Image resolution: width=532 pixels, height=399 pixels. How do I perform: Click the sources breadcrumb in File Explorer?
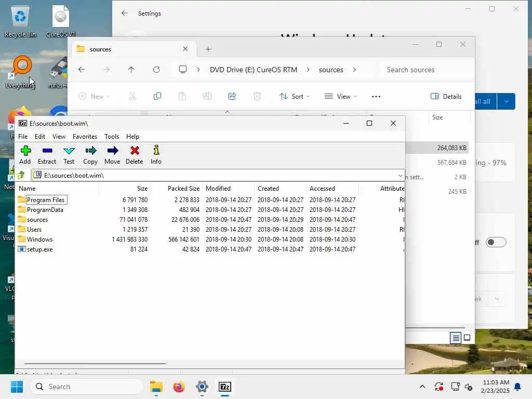(x=331, y=70)
